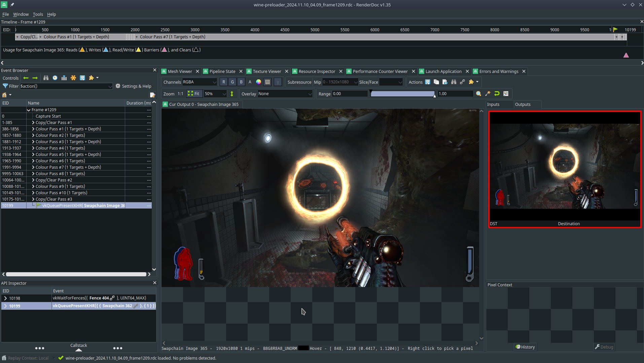Click the white point handle on Range slider
This screenshot has height=363, width=644.
pos(435,96)
